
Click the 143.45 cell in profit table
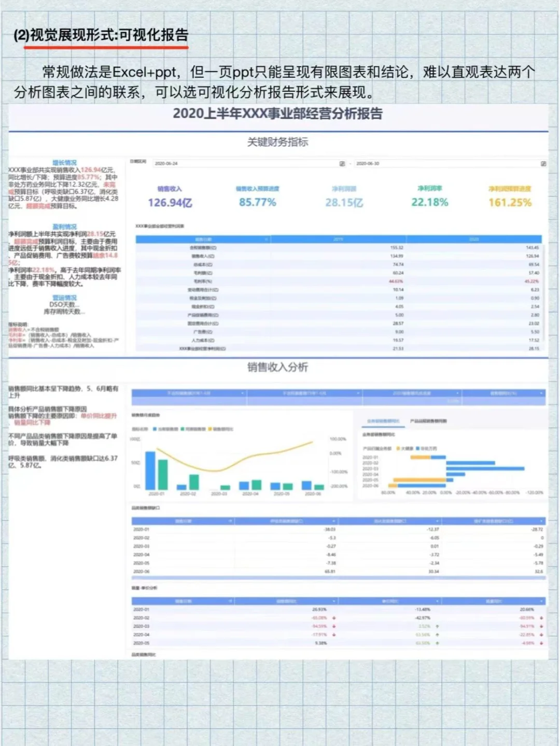[x=533, y=248]
